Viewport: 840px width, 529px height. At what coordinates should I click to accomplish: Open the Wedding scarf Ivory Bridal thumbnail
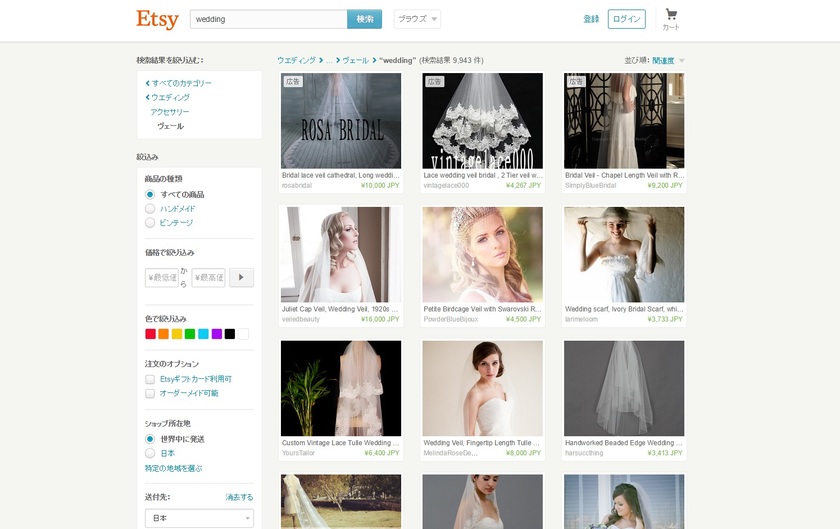[624, 255]
